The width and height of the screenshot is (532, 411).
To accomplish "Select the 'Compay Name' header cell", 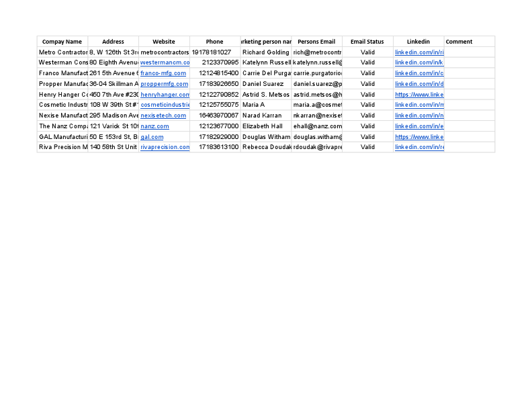I will point(62,42).
